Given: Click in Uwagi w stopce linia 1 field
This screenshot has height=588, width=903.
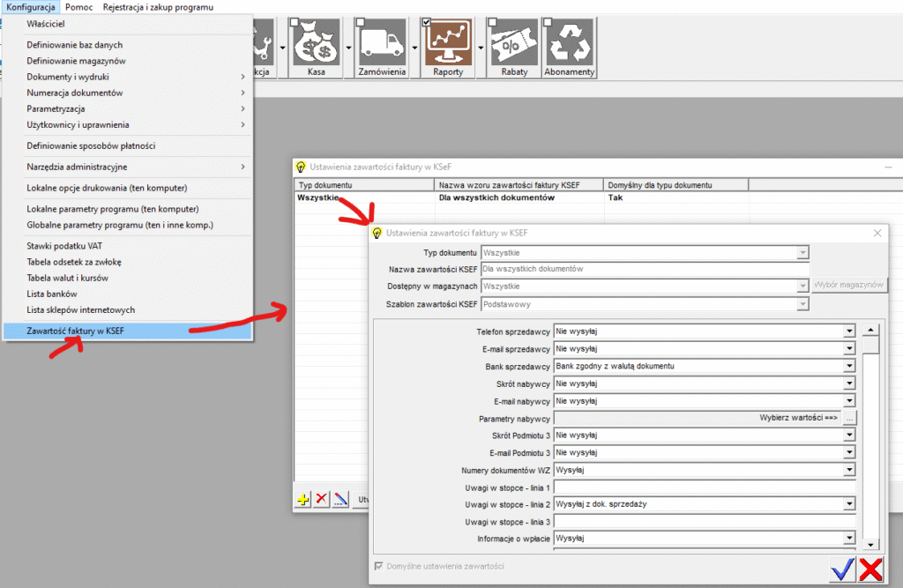Looking at the screenshot, I should (x=704, y=488).
